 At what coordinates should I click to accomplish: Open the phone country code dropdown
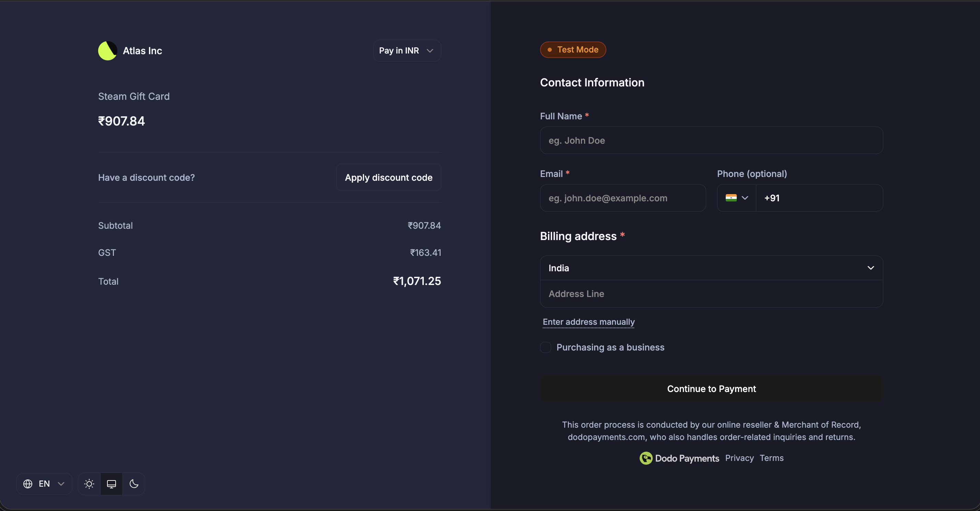(x=736, y=197)
